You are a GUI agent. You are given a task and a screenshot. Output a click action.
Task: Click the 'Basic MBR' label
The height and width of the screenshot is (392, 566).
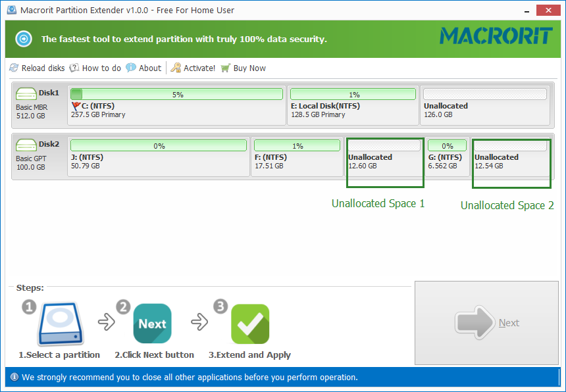[x=32, y=107]
